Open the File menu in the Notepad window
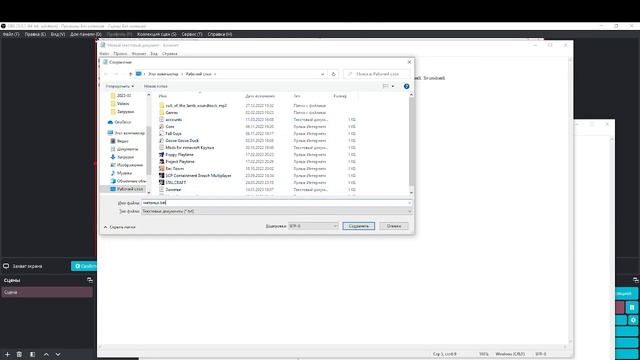The width and height of the screenshot is (640, 360). click(104, 53)
